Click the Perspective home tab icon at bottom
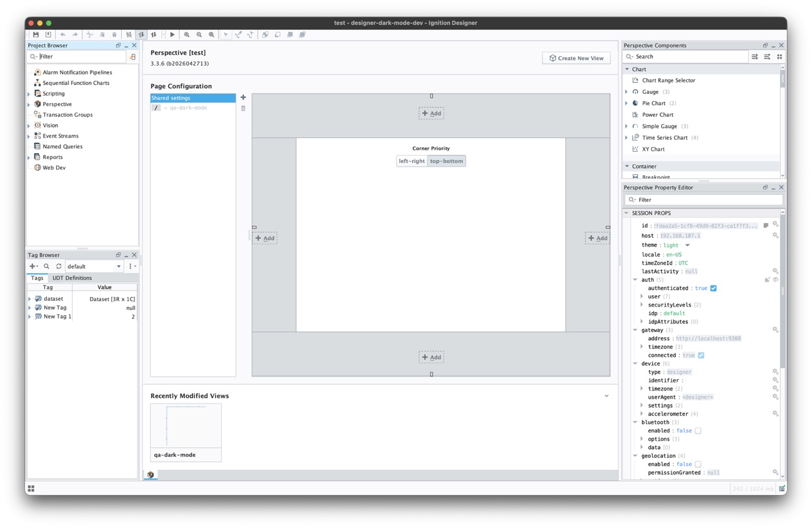The height and width of the screenshot is (528, 812). tap(151, 475)
